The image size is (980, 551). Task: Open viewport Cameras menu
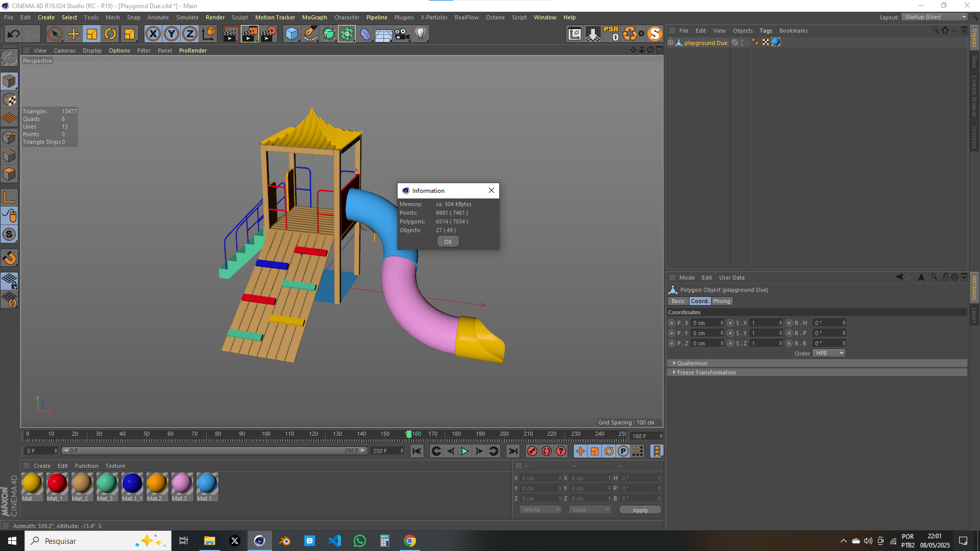[x=64, y=51]
